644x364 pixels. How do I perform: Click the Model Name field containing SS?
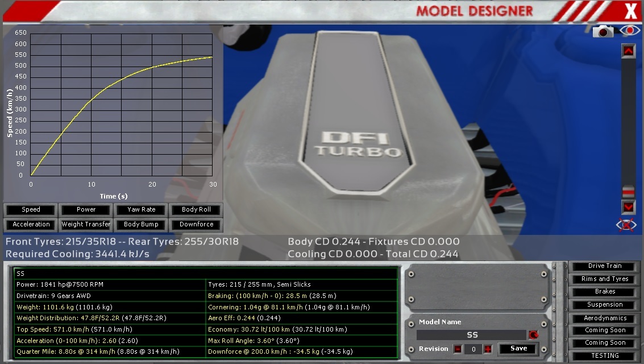(472, 335)
